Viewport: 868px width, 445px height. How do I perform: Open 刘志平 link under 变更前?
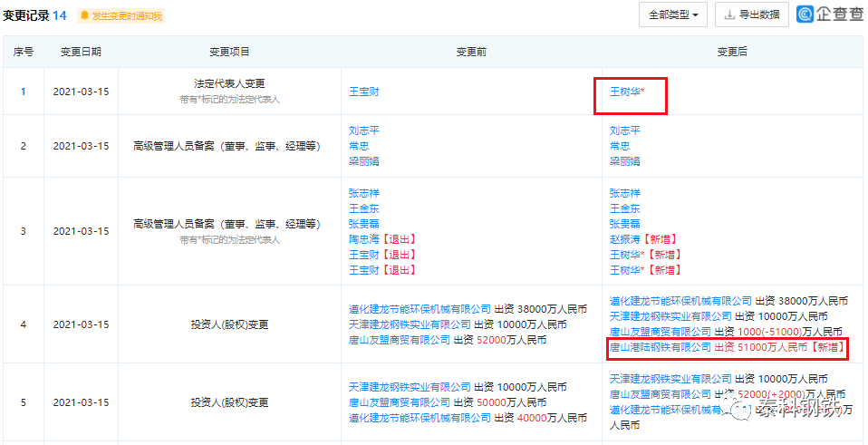coord(363,131)
